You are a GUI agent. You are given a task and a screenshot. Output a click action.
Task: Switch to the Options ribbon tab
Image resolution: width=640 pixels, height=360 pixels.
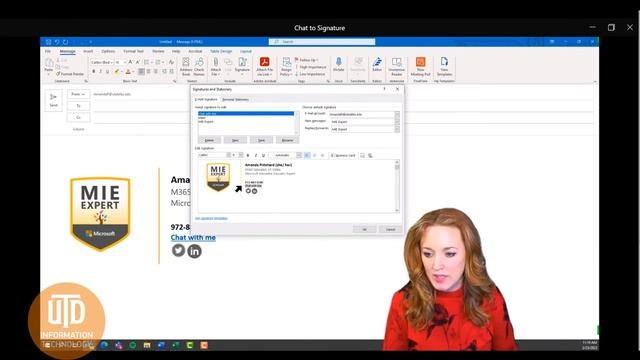(108, 51)
